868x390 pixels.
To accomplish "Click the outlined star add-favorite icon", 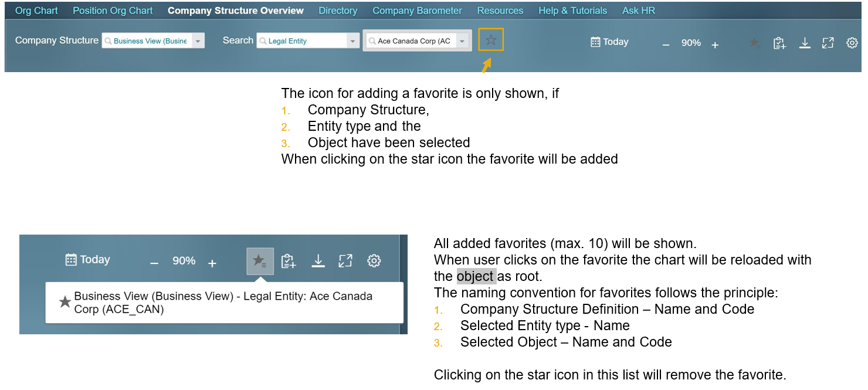I will [491, 40].
